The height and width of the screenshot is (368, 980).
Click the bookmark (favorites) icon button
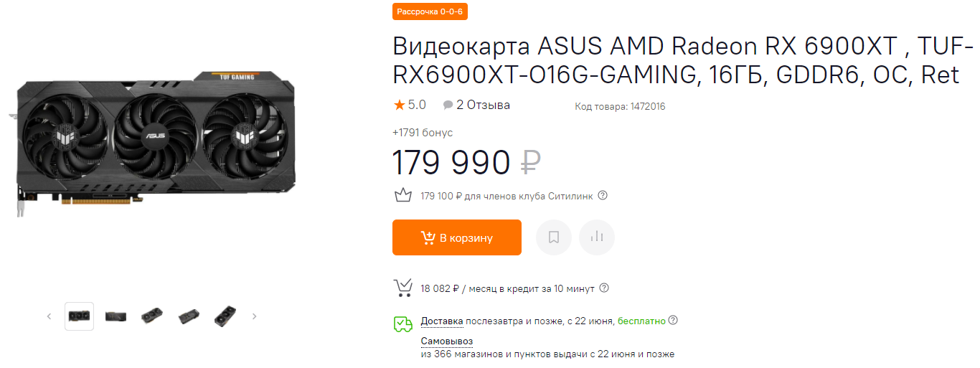tap(554, 237)
